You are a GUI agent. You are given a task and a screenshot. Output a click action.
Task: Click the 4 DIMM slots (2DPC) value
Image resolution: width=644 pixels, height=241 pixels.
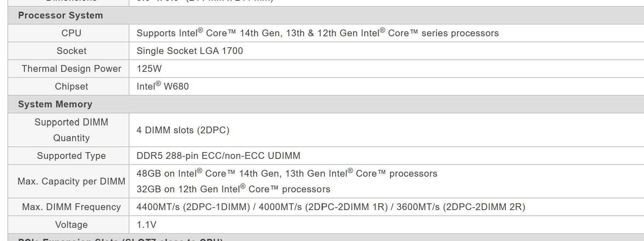click(183, 130)
